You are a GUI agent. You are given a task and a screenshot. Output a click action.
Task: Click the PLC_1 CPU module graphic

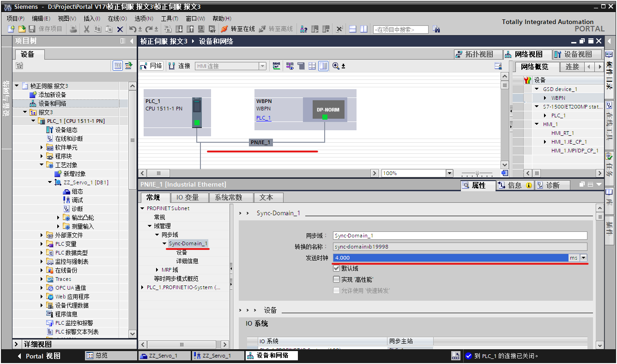coord(197,112)
